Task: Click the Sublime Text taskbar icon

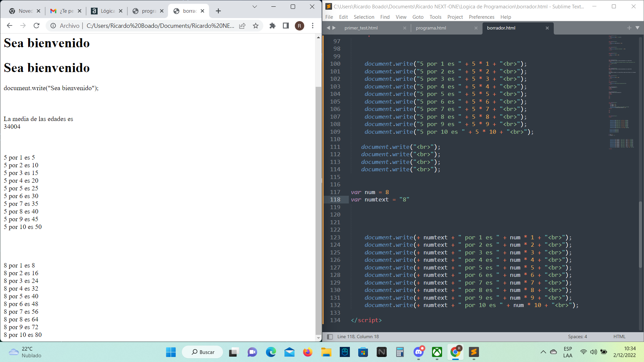Action: pos(474,352)
